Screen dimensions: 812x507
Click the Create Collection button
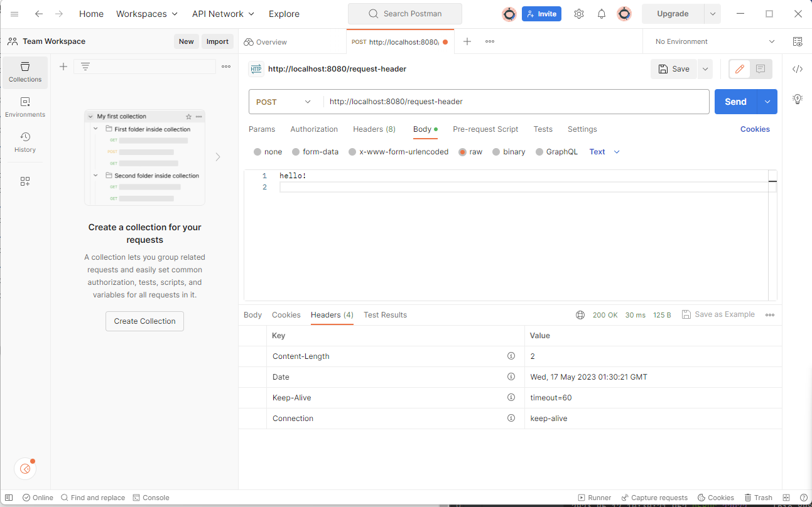[144, 321]
